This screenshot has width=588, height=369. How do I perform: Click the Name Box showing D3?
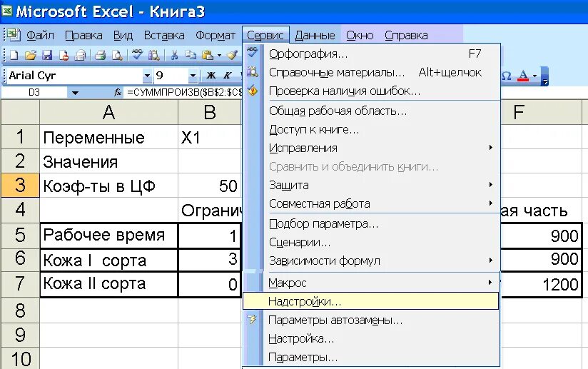pyautogui.click(x=34, y=92)
